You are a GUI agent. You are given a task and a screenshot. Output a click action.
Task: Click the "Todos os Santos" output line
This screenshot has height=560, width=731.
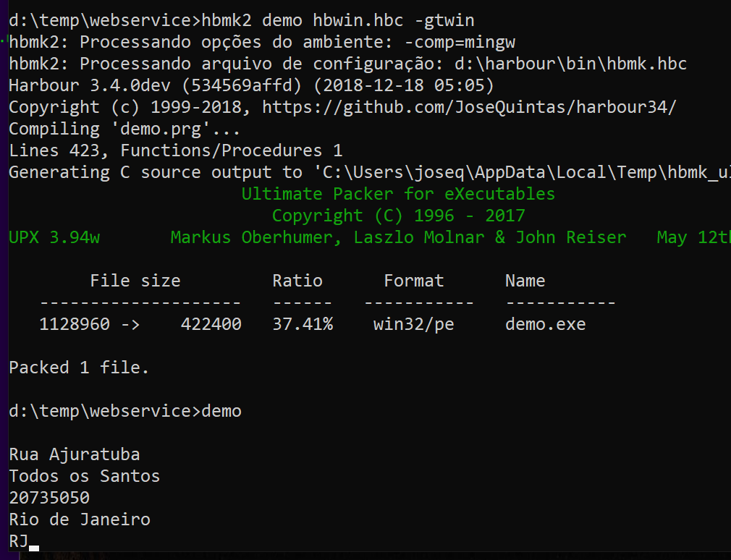click(x=85, y=476)
